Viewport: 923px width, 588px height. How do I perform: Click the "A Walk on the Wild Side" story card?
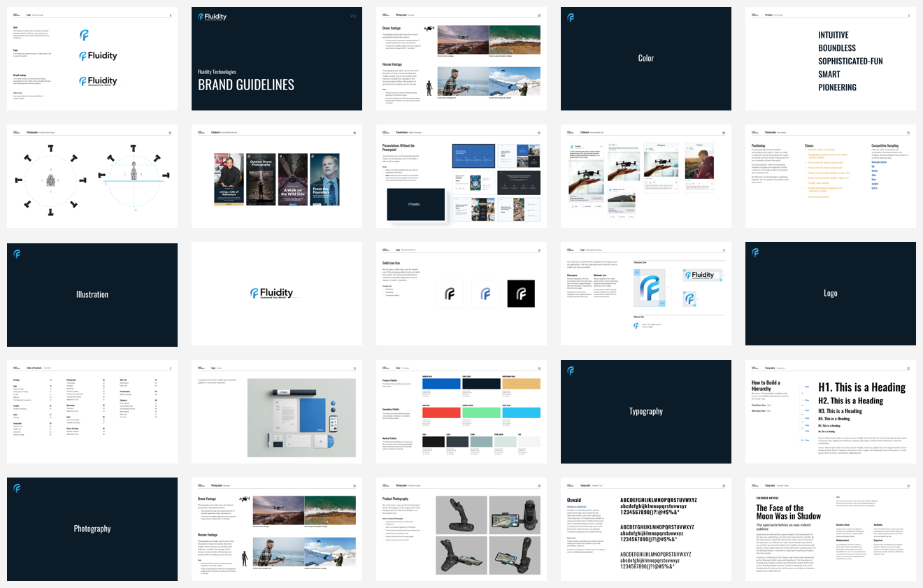(292, 180)
